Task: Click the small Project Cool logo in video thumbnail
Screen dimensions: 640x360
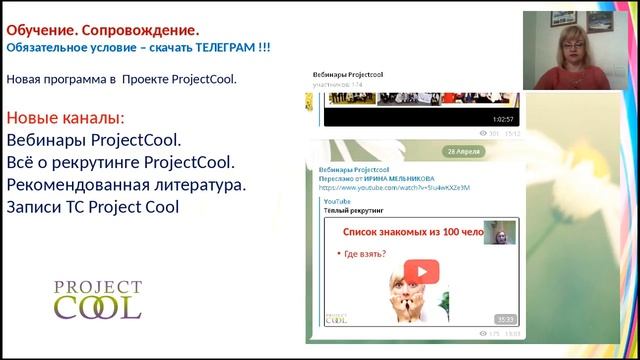Action: [x=336, y=319]
